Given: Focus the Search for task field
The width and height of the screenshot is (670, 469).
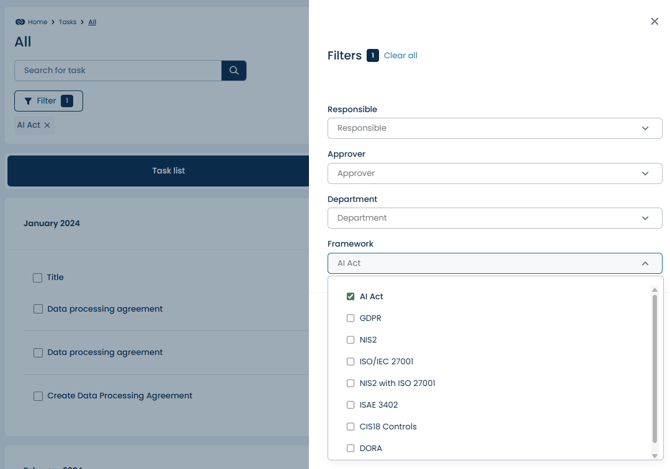Looking at the screenshot, I should tap(118, 71).
